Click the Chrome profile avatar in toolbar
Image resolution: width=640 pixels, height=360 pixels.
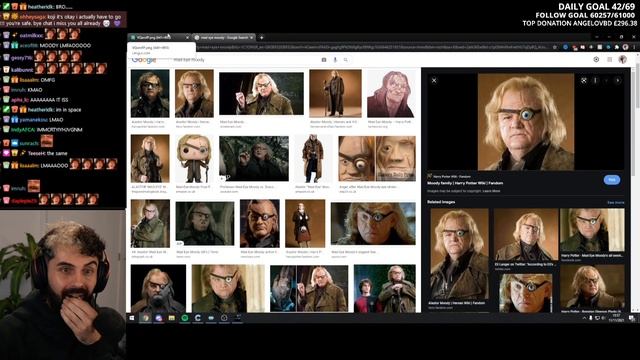(x=625, y=47)
